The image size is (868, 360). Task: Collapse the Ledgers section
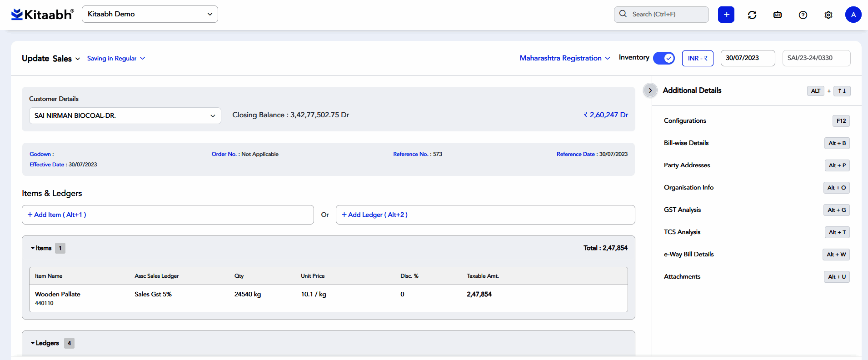(45, 343)
